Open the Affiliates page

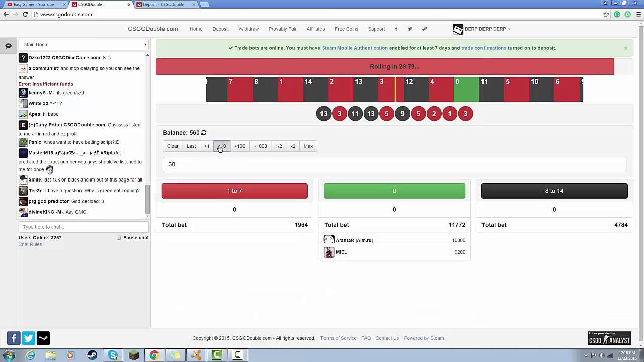(315, 29)
